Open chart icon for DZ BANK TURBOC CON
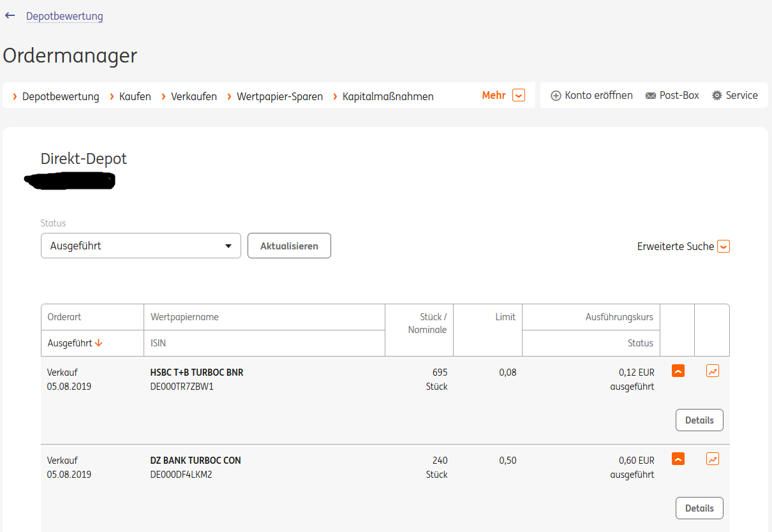This screenshot has height=532, width=772. (x=713, y=459)
